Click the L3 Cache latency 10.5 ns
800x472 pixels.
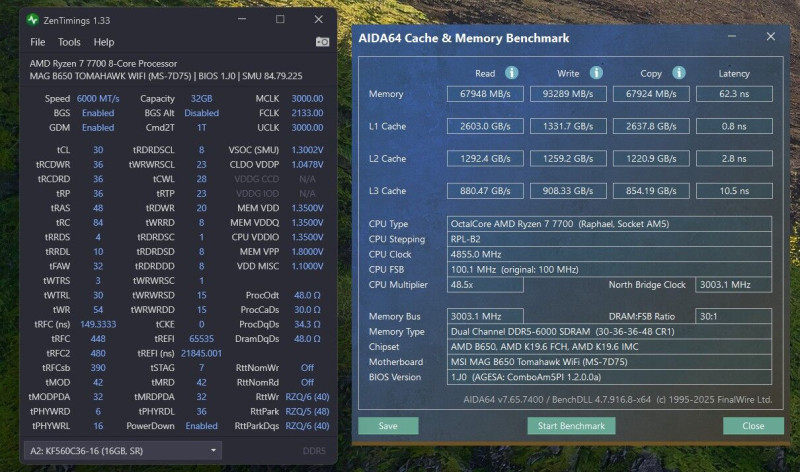734,191
